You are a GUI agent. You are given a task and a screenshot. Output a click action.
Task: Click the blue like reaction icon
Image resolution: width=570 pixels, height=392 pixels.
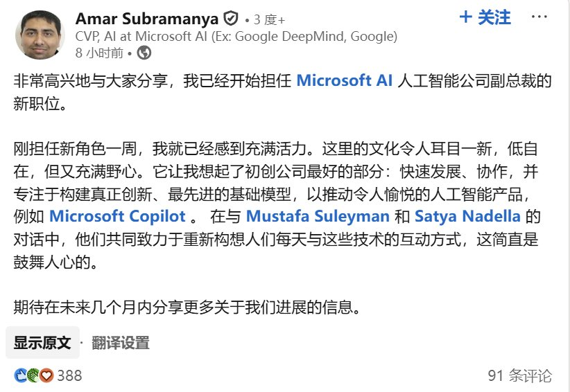pos(20,375)
